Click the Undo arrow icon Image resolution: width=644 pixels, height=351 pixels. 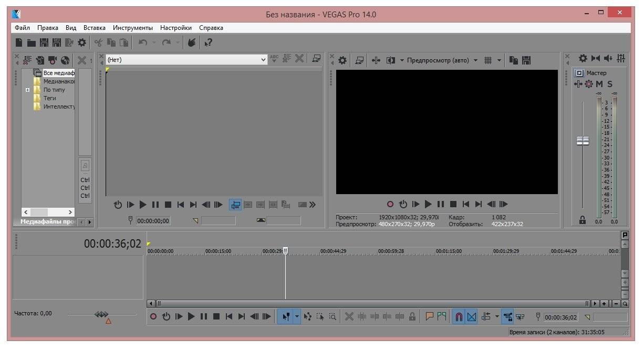click(x=142, y=42)
